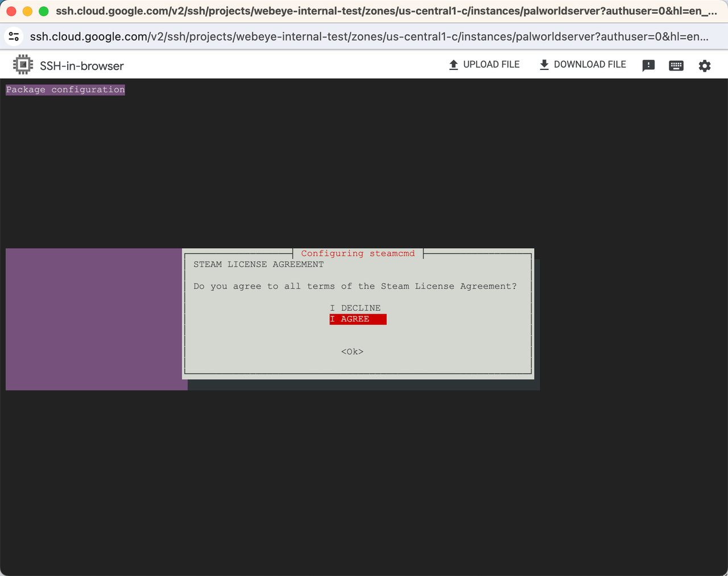Open the settings gear menu
The height and width of the screenshot is (576, 728).
(705, 65)
